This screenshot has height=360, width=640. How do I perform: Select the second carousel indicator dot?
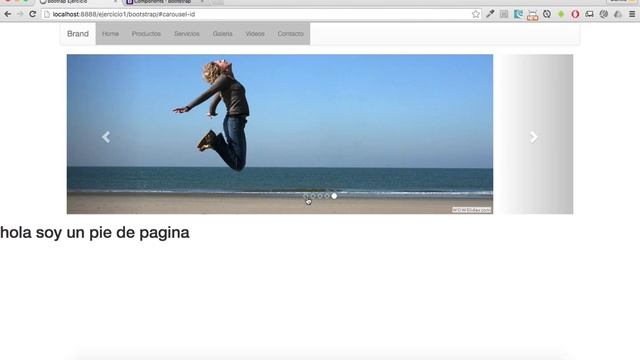[313, 196]
